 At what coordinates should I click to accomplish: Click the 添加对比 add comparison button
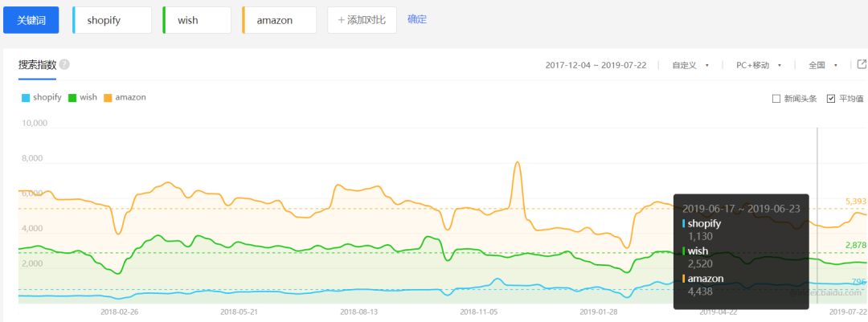click(362, 20)
